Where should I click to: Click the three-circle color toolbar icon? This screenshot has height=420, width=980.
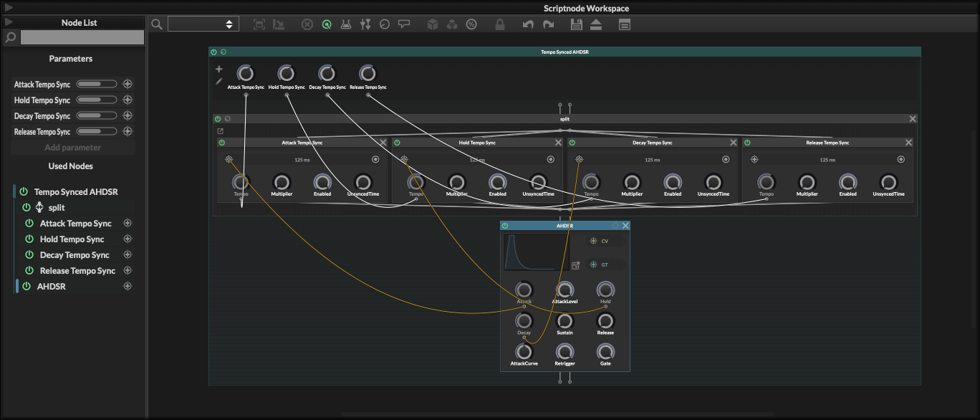coord(452,24)
